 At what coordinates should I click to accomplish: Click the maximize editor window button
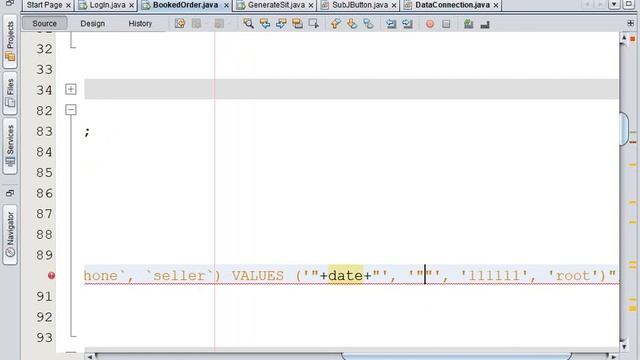point(629,4)
